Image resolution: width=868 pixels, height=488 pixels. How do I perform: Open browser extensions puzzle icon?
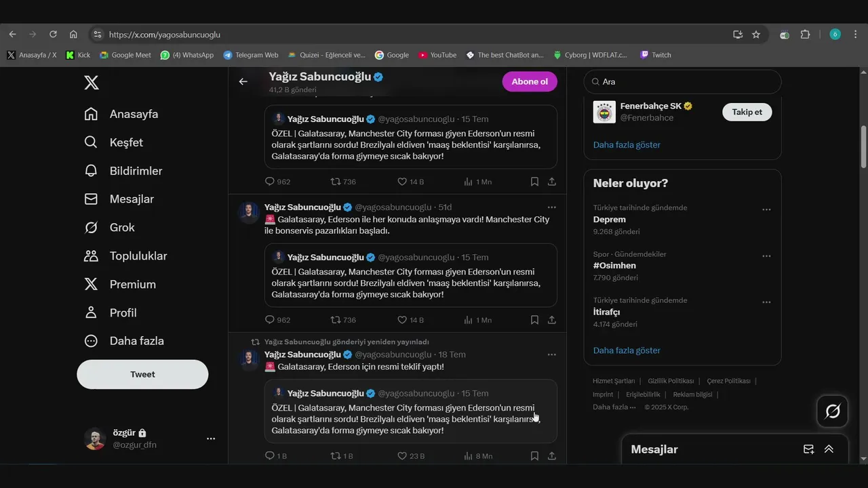[806, 35]
